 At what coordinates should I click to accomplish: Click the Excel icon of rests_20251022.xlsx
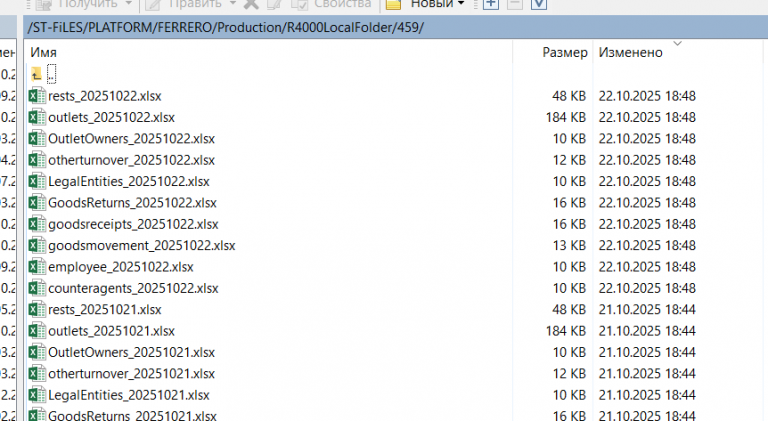pos(37,96)
